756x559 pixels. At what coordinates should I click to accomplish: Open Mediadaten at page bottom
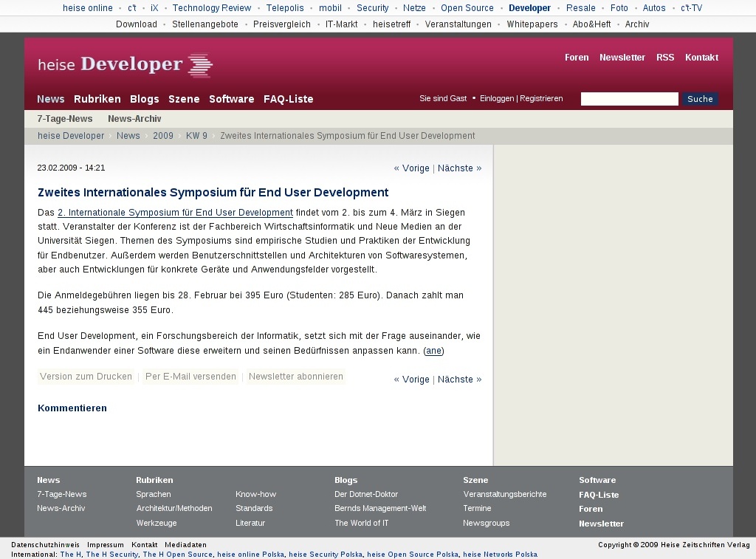(185, 545)
